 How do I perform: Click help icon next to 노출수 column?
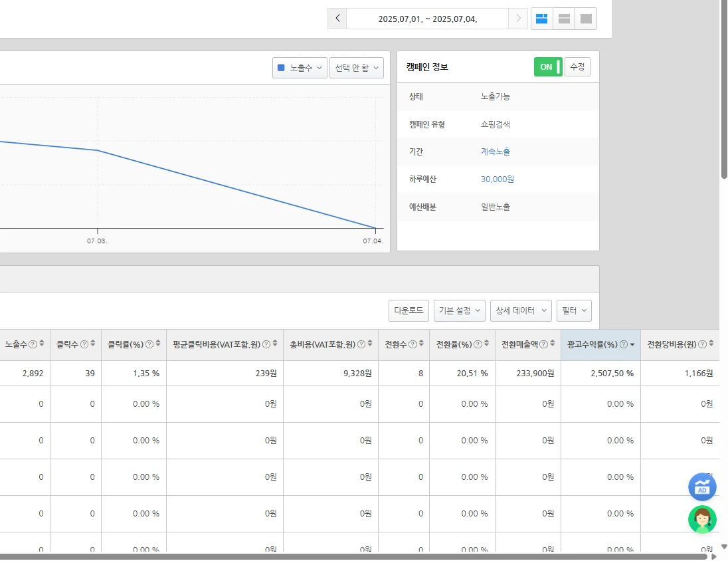coord(33,344)
